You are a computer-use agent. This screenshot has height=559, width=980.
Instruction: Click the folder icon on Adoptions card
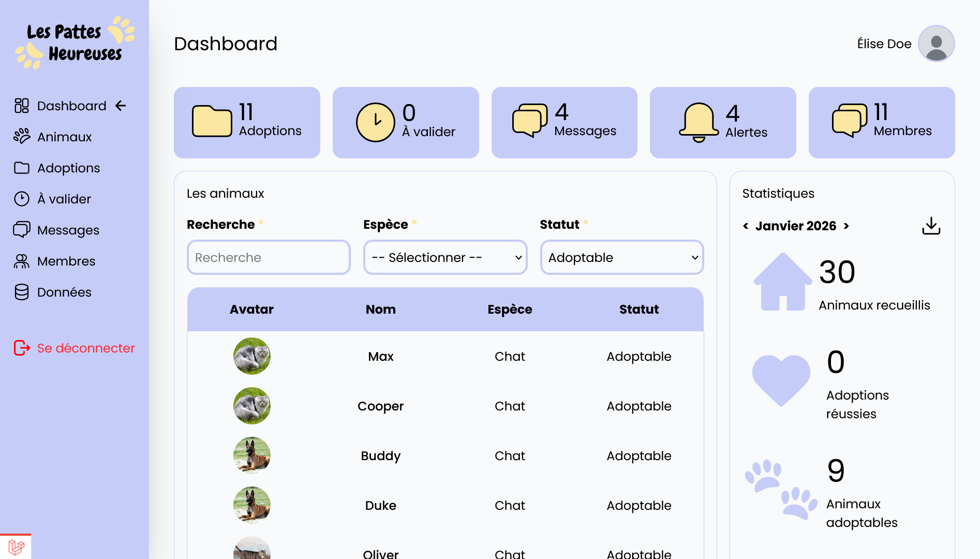tap(212, 121)
